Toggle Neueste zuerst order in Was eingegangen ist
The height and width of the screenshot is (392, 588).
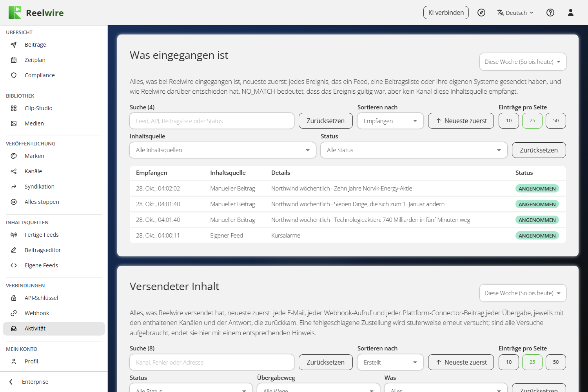[461, 121]
